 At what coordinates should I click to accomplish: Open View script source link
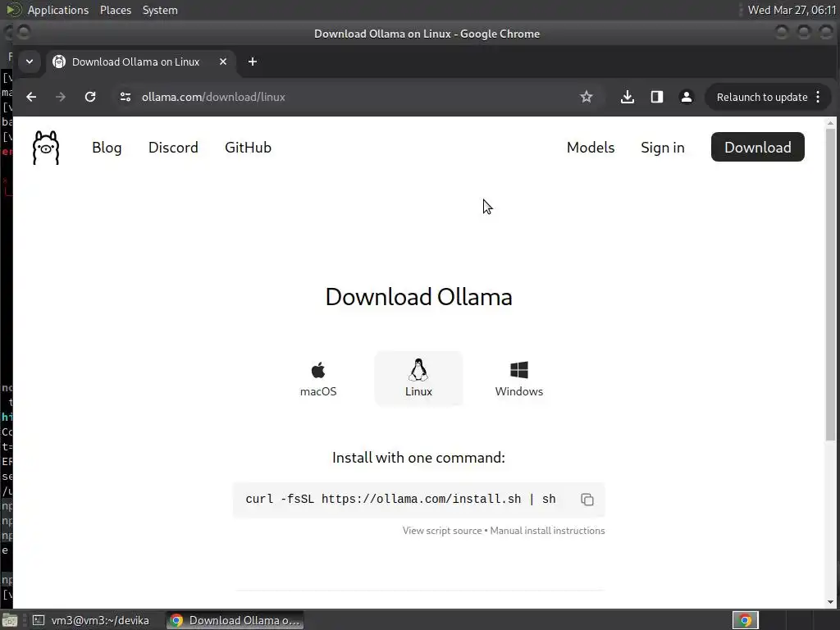coord(442,531)
